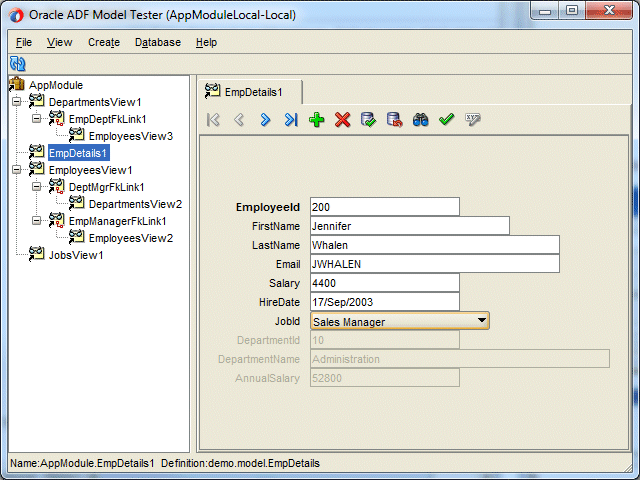Click Oracle logo in the title bar
640x480 pixels.
coord(17,15)
